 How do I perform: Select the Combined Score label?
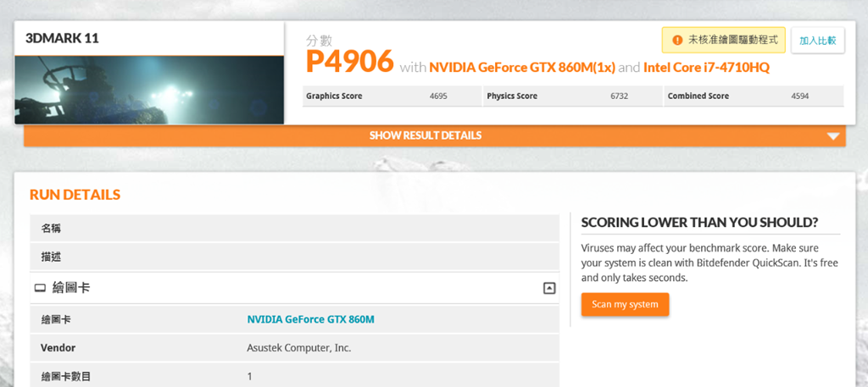click(698, 97)
